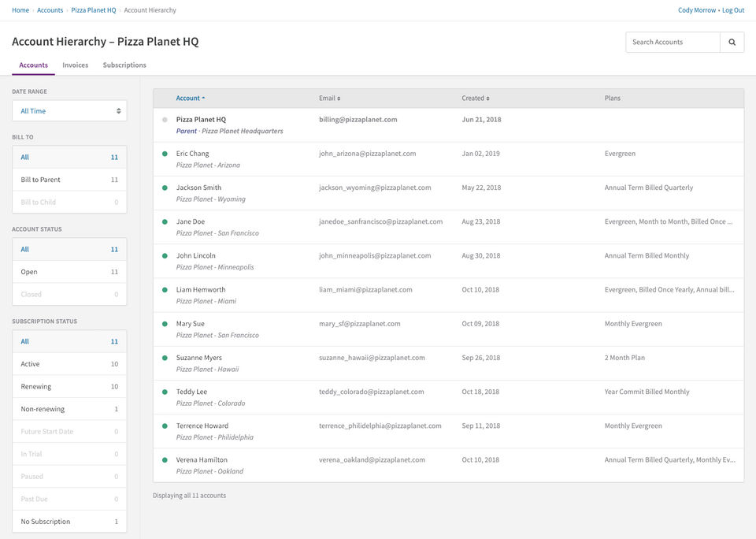This screenshot has height=539, width=756.
Task: Select the Active subscription status filter
Action: point(69,364)
